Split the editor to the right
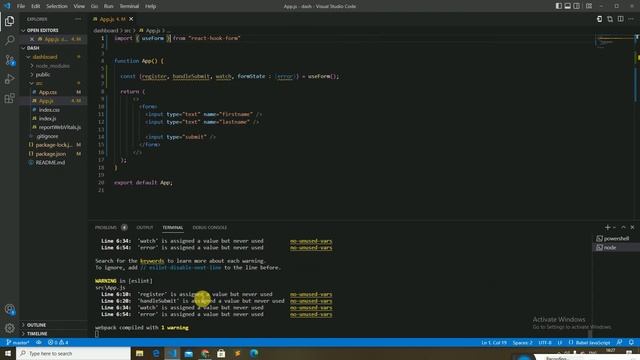Viewport: 640px width, 360px height. coord(620,19)
